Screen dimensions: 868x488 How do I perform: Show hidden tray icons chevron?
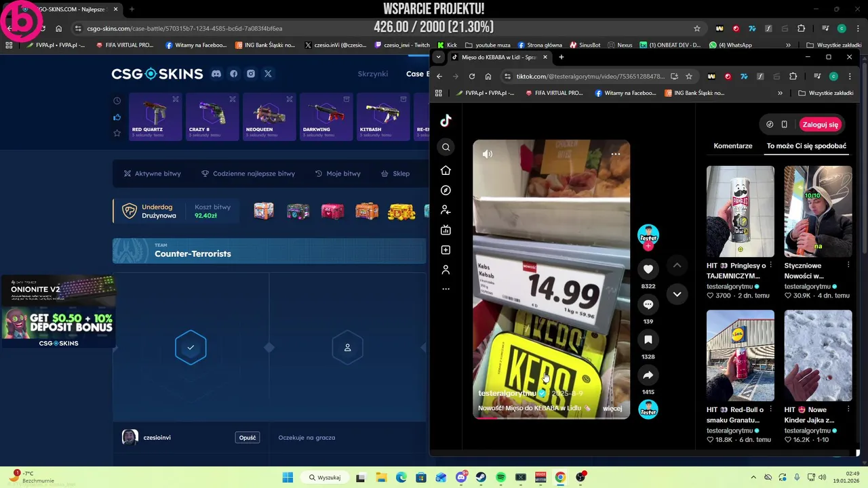[x=753, y=477]
